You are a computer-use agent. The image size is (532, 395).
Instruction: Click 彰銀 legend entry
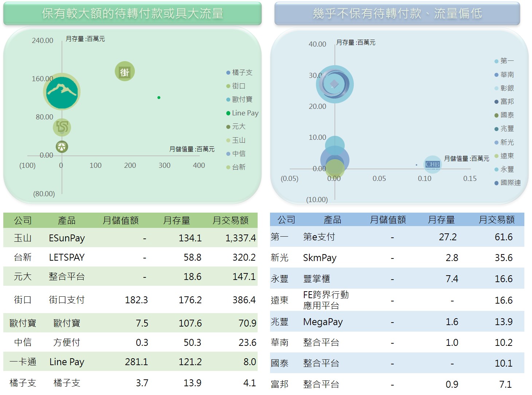click(x=504, y=88)
